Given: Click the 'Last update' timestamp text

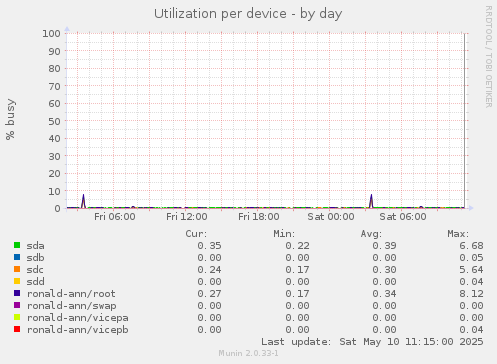Looking at the screenshot, I should pyautogui.click(x=372, y=342).
